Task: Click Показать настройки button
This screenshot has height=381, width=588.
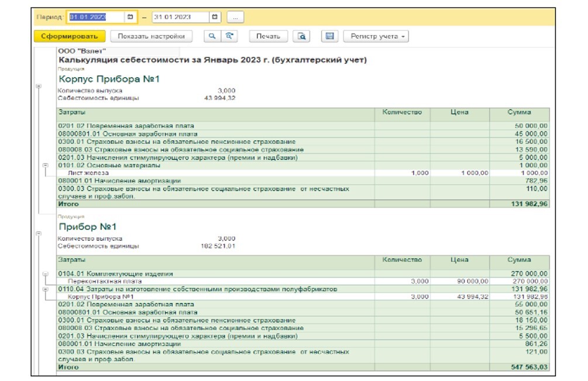Action: pyautogui.click(x=151, y=36)
